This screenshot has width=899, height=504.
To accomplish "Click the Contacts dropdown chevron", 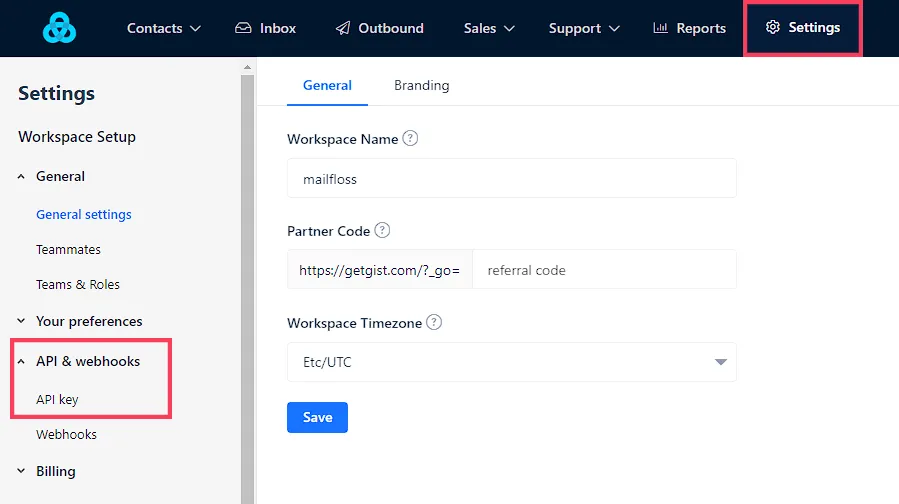I will point(195,28).
